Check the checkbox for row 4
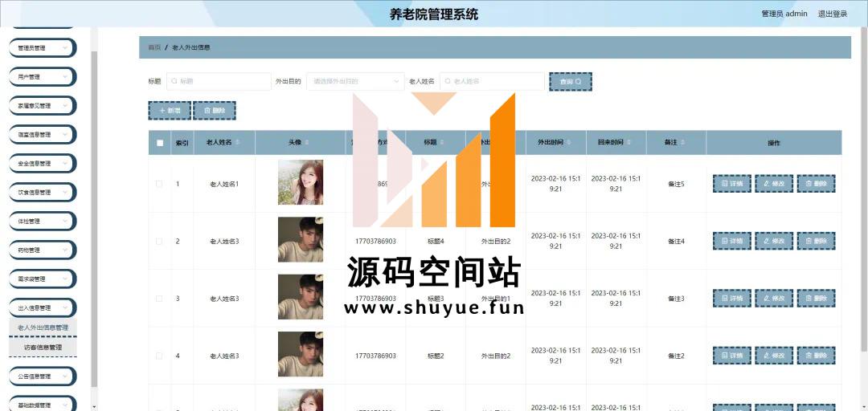The width and height of the screenshot is (868, 411). (x=159, y=356)
